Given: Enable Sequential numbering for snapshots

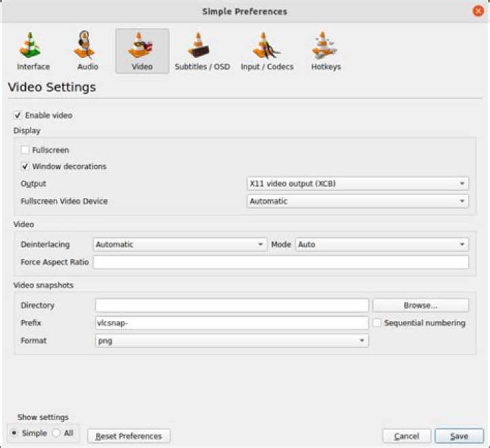Looking at the screenshot, I should pyautogui.click(x=377, y=323).
